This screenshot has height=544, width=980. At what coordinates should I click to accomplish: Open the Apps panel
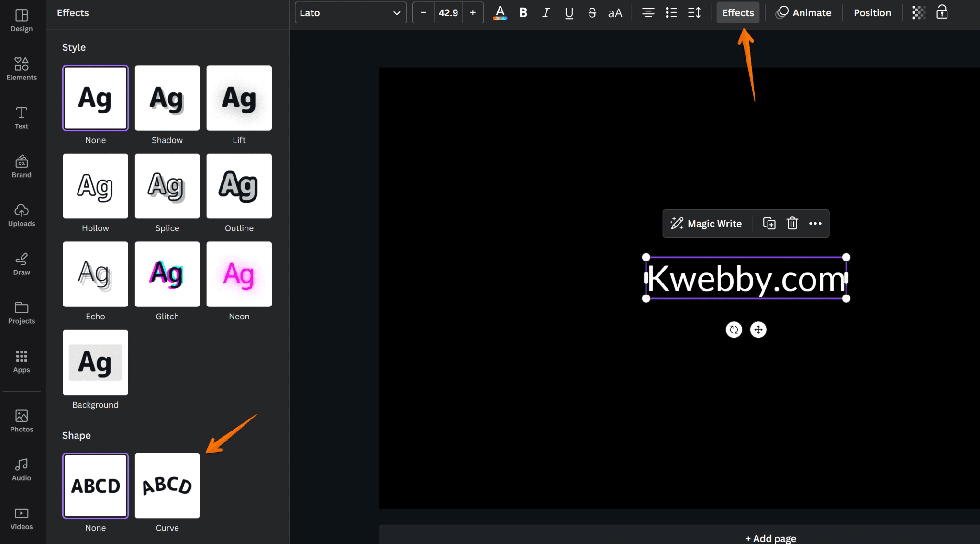click(x=21, y=362)
